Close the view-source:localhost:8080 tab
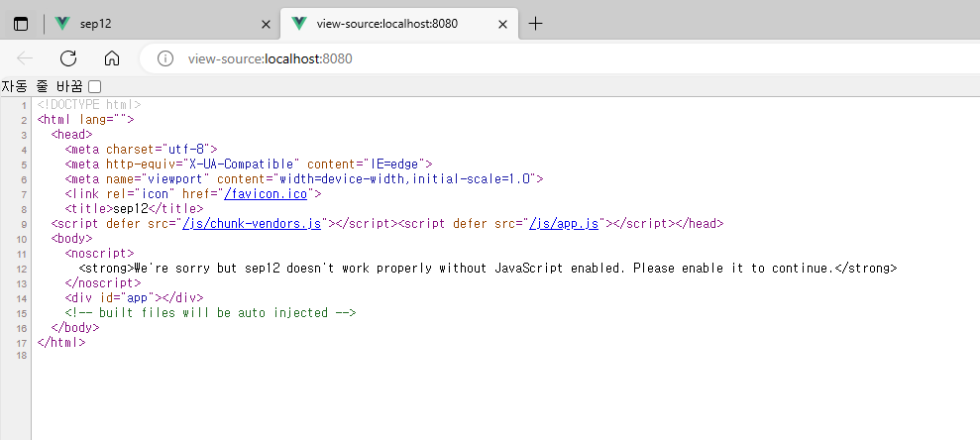 pos(502,25)
